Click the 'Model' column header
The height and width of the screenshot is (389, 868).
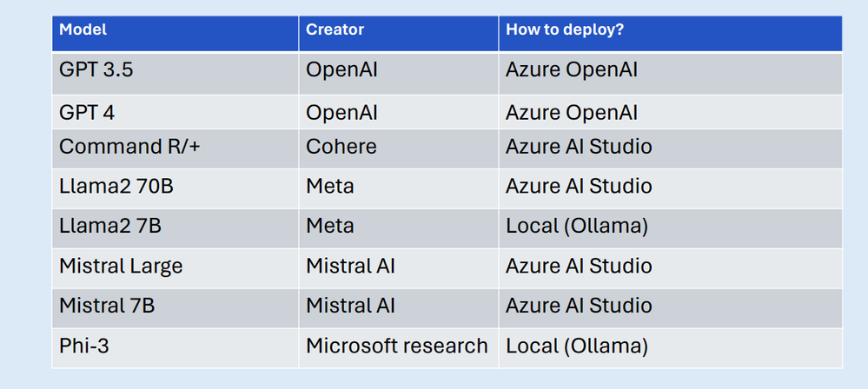(176, 34)
